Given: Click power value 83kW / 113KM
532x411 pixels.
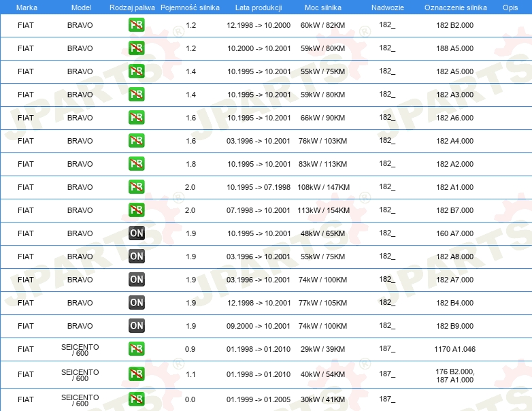Looking at the screenshot, I should pos(322,164).
